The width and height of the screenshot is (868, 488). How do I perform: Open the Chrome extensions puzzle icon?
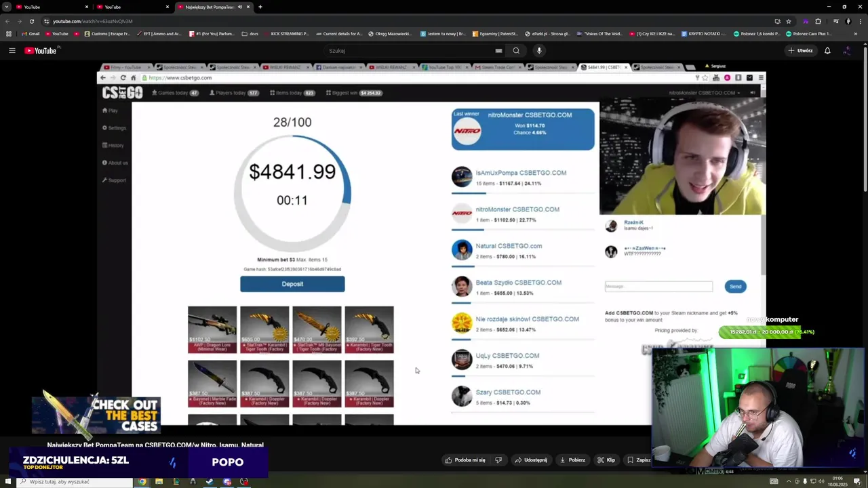click(x=818, y=21)
